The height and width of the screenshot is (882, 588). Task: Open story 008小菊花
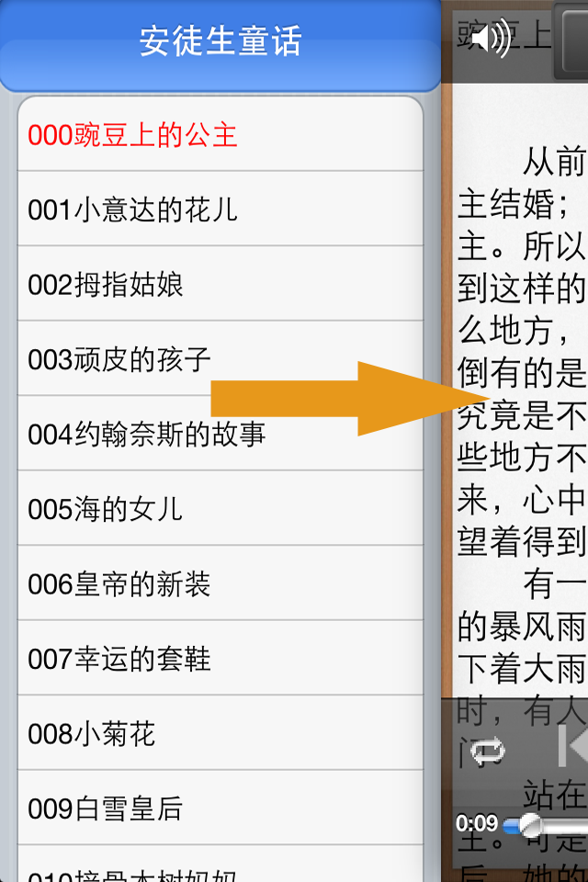tap(220, 732)
